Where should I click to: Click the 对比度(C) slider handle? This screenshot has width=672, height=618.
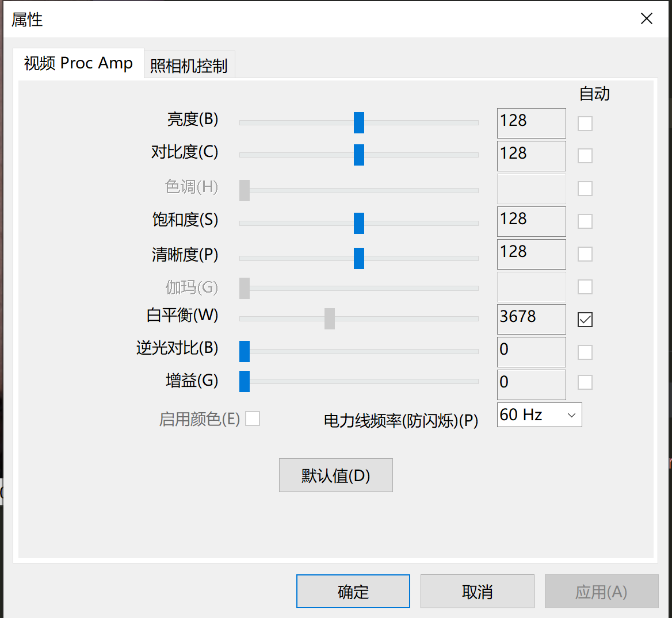click(359, 154)
